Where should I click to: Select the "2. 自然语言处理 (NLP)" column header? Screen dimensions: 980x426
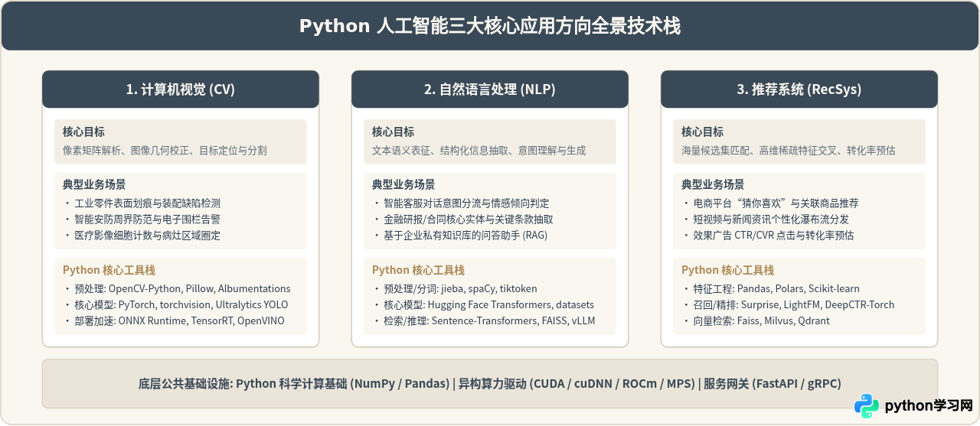click(x=490, y=89)
